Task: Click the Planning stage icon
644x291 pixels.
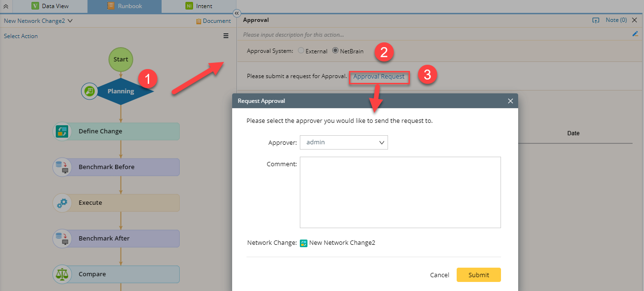Action: [x=89, y=91]
